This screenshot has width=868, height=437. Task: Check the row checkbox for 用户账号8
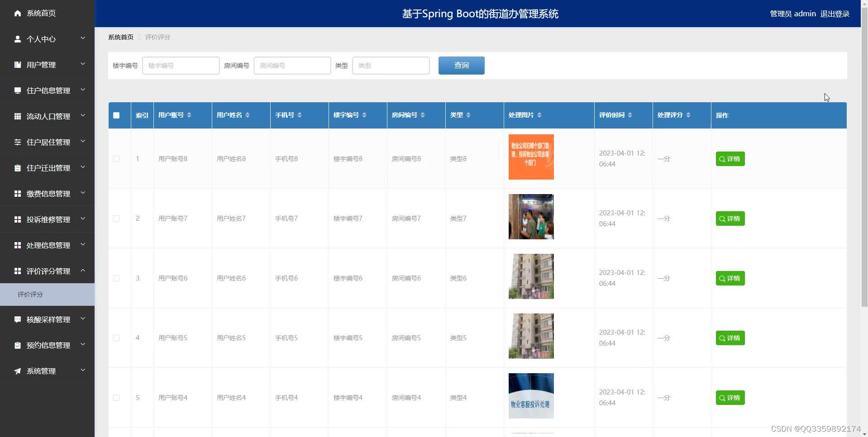[116, 159]
